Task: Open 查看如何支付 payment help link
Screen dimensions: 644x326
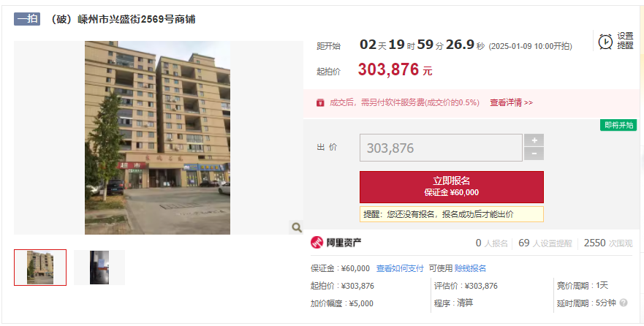Action: click(x=400, y=268)
